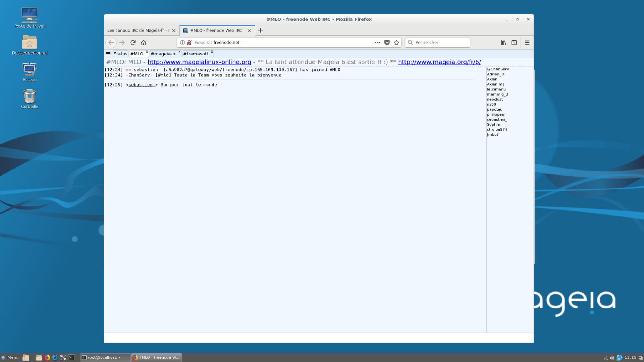The image size is (644, 362).
Task: Open page actions three-dots menu
Action: 378,43
